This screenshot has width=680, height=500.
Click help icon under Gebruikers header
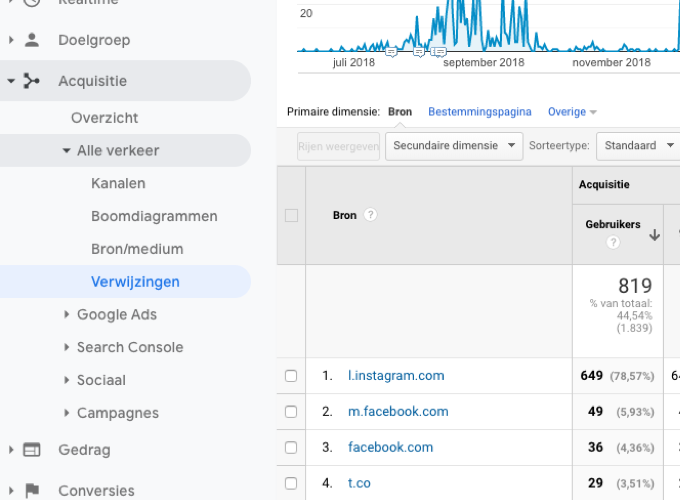(613, 243)
